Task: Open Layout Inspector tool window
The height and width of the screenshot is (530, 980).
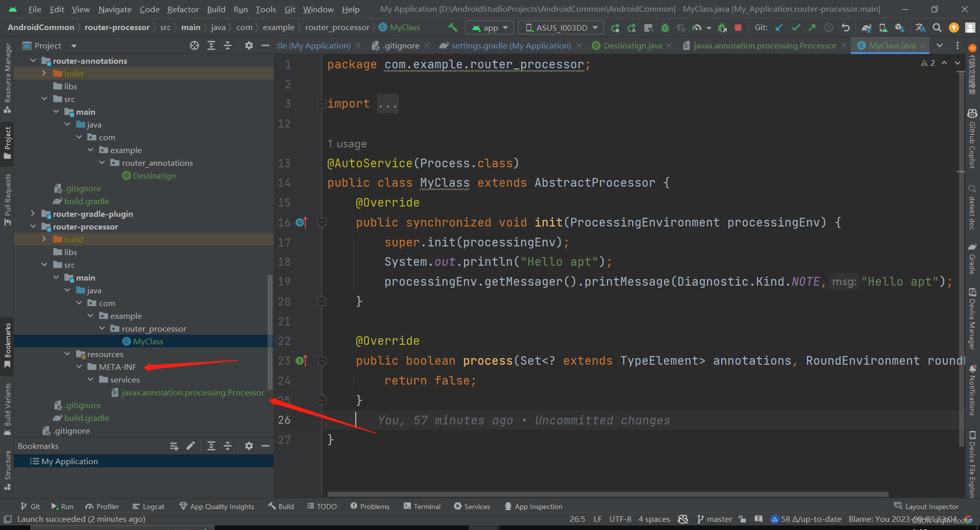Action: coord(926,507)
